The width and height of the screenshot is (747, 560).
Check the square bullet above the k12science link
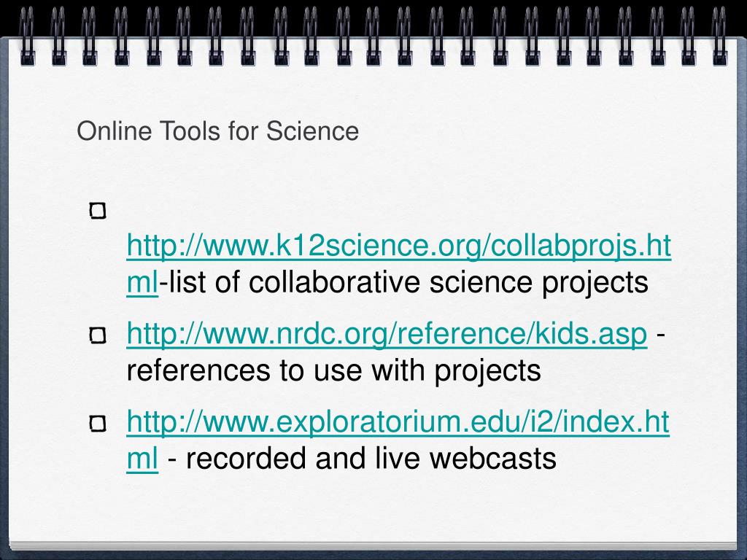98,211
